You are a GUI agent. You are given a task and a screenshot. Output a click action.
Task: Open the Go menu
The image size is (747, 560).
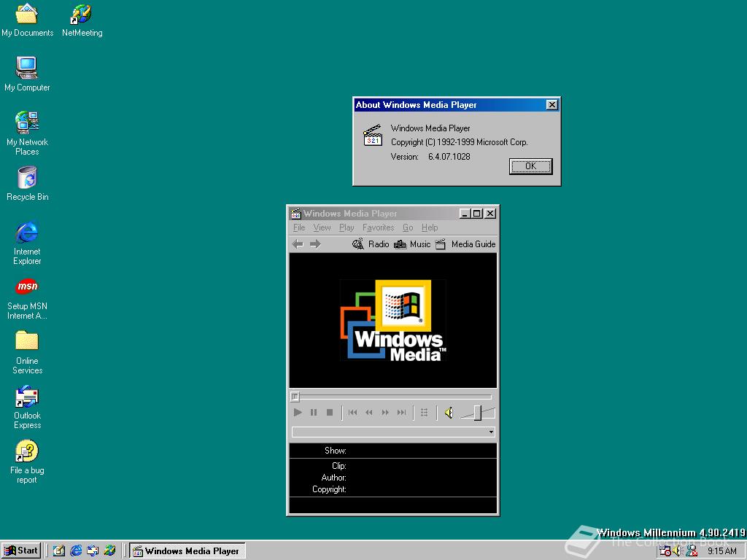[x=408, y=227]
